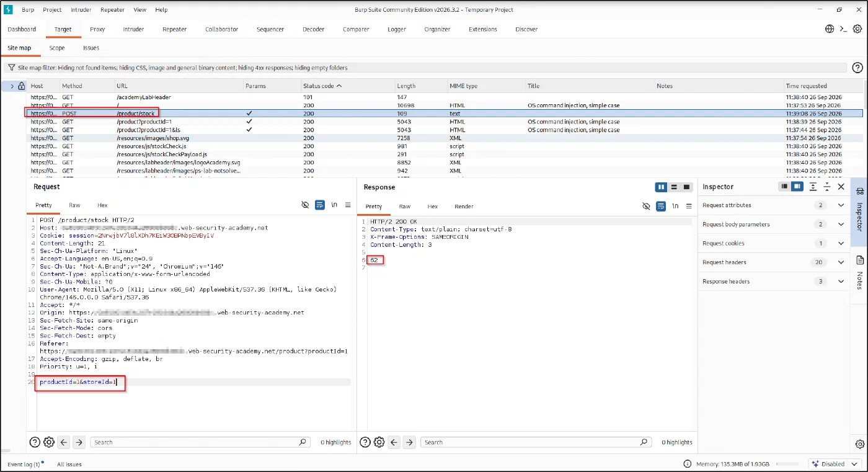Open the globe browser icon in top bar
This screenshot has height=472, width=868.
[830, 29]
